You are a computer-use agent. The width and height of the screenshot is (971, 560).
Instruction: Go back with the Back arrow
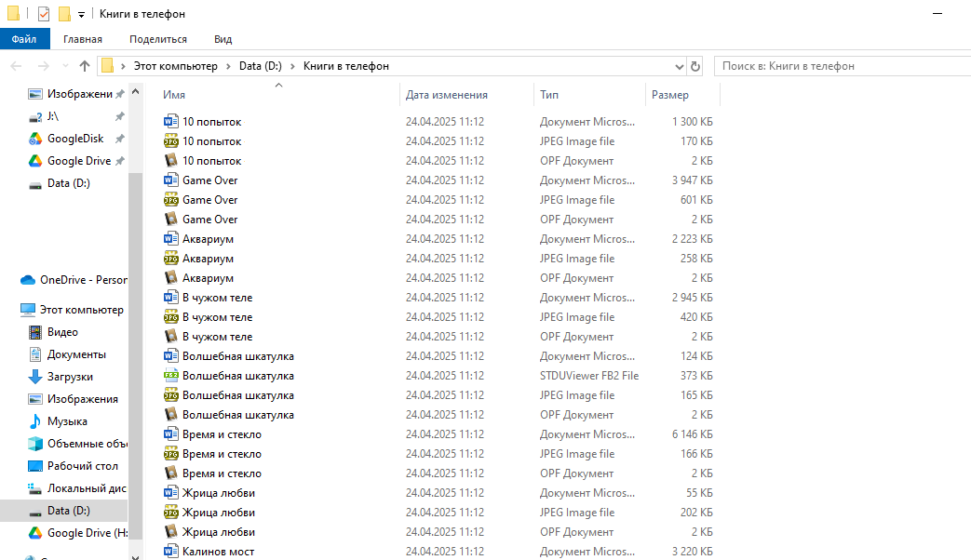point(17,66)
